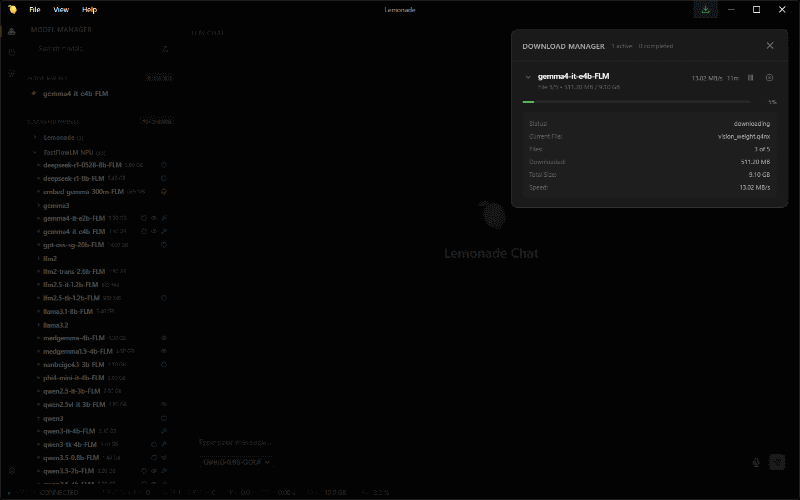The height and width of the screenshot is (500, 800).
Task: Close the Download Manager panel
Action: pyautogui.click(x=770, y=45)
